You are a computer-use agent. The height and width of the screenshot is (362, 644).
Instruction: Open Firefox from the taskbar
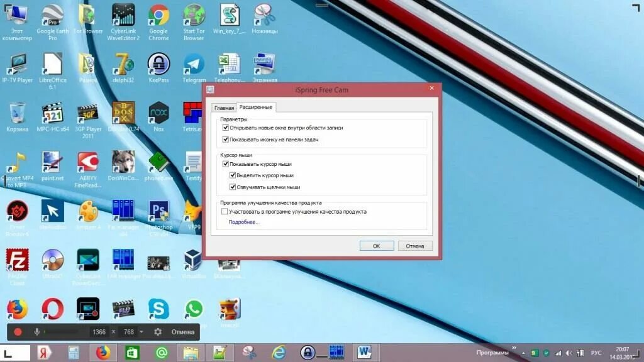pyautogui.click(x=103, y=353)
